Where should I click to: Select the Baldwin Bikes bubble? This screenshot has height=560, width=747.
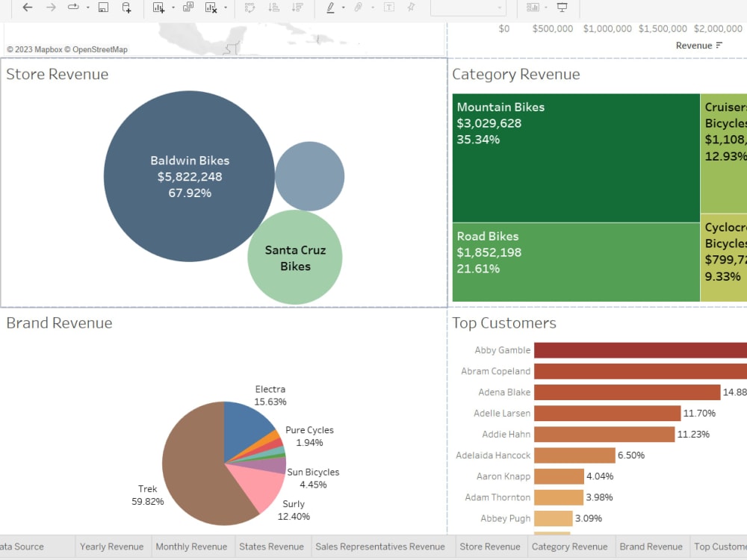190,176
